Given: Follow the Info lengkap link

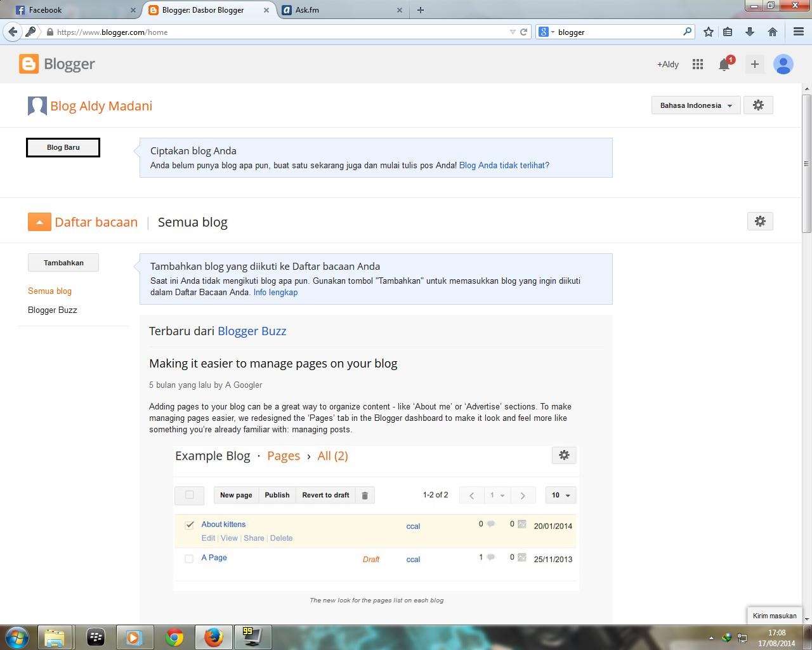Looking at the screenshot, I should (x=275, y=292).
